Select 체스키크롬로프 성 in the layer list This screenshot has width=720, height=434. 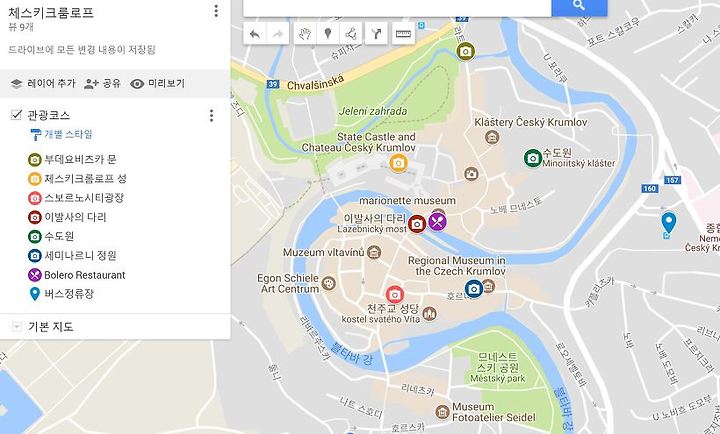point(77,179)
